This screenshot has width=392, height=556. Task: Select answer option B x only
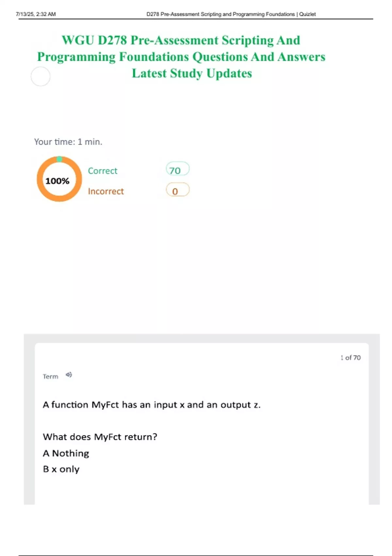[x=61, y=469]
